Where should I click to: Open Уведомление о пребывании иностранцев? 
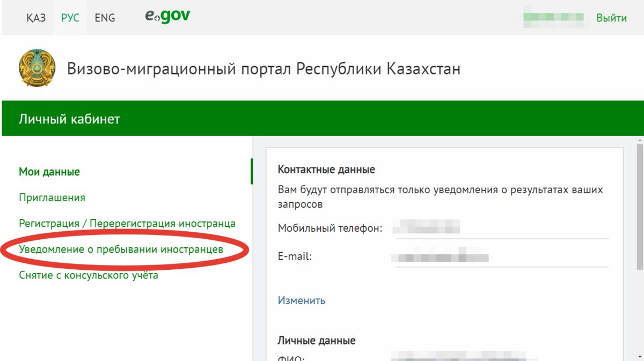[121, 249]
